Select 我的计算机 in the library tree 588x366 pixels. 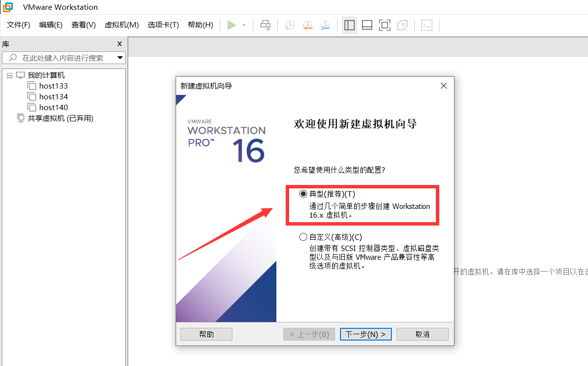click(x=46, y=75)
